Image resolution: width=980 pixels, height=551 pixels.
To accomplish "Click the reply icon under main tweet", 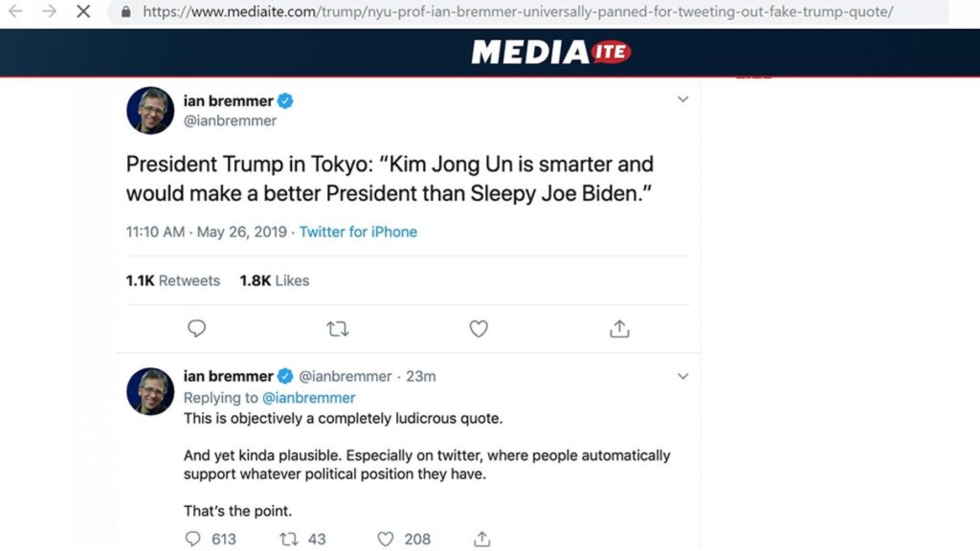I will (x=197, y=329).
